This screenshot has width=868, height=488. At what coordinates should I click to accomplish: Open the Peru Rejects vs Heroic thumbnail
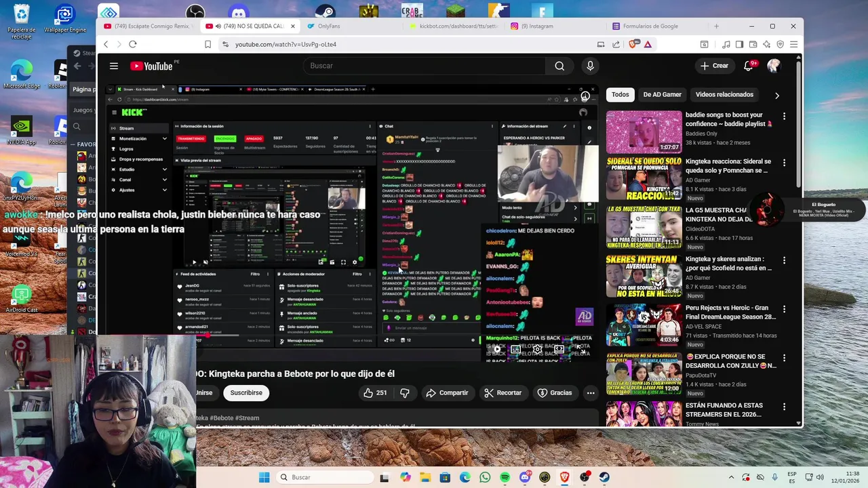point(644,325)
